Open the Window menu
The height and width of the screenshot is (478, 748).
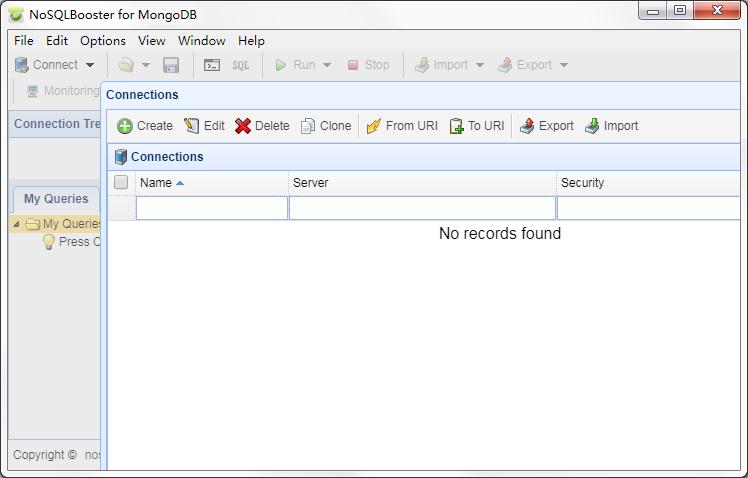tap(201, 41)
